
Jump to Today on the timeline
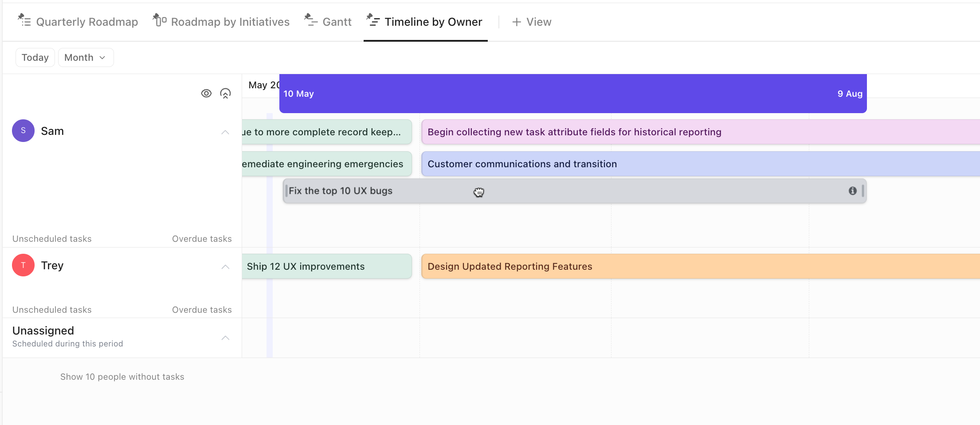35,58
